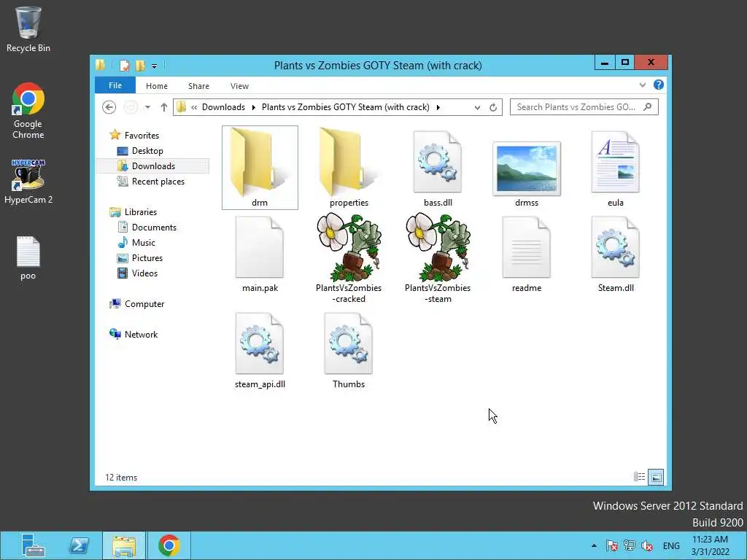The image size is (747, 560).
Task: Select the bass.dll file icon
Action: (438, 162)
